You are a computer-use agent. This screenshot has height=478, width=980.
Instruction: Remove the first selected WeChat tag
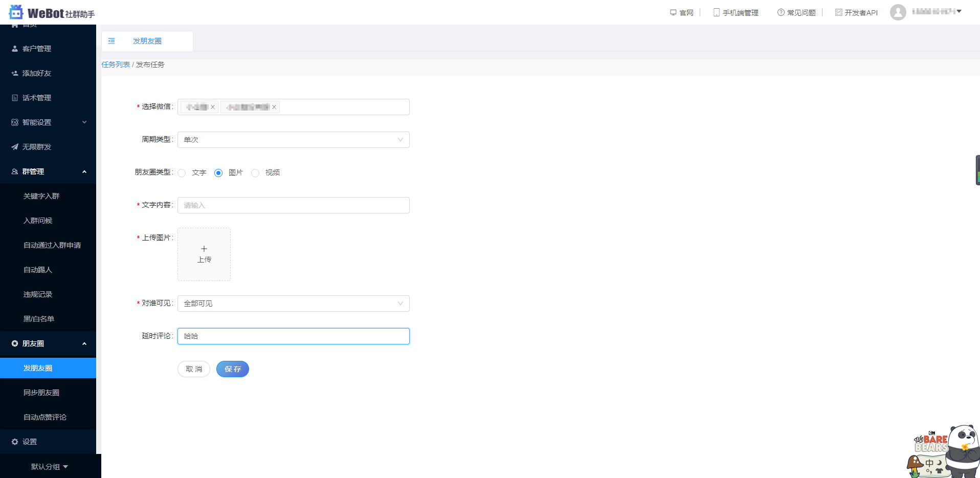[213, 107]
